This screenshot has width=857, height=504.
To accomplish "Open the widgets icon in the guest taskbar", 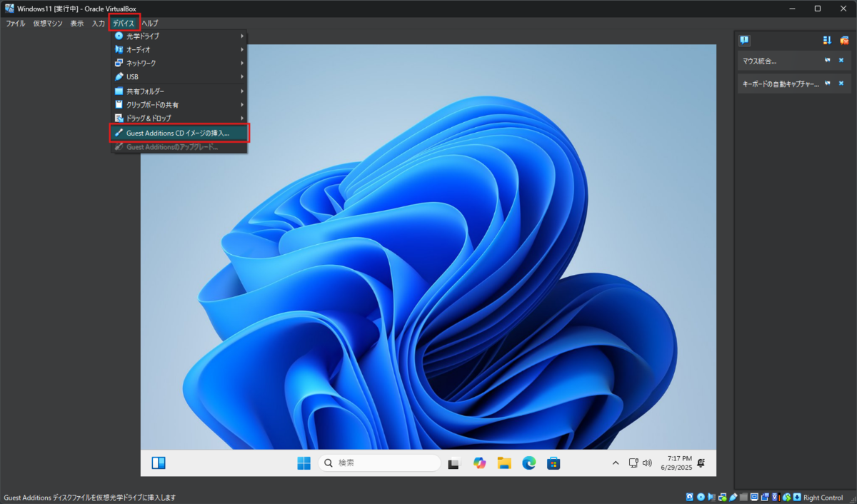I will point(159,463).
